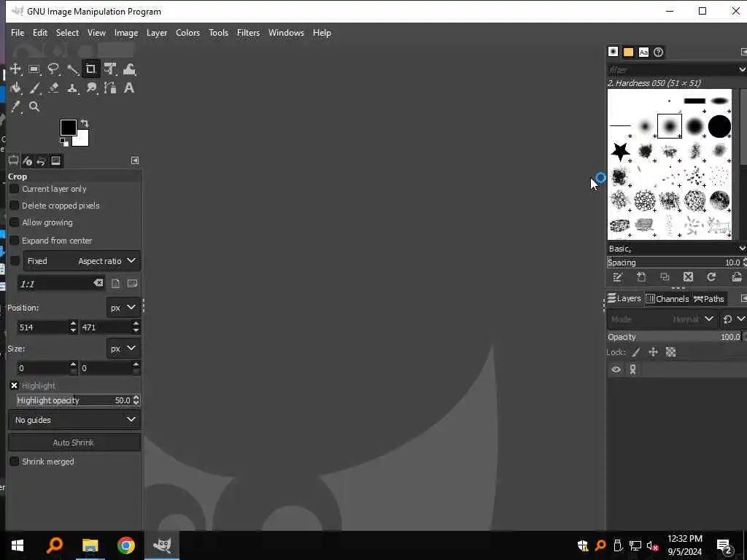Open the tool options panel configure menu

135,160
